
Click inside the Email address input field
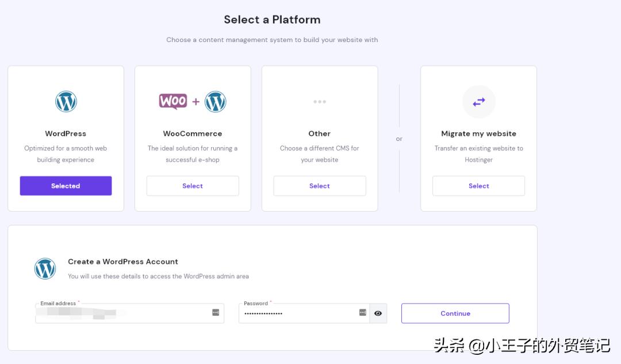click(115, 312)
